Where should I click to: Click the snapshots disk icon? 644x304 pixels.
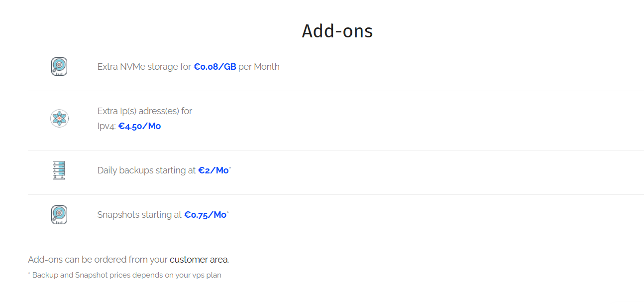[59, 215]
